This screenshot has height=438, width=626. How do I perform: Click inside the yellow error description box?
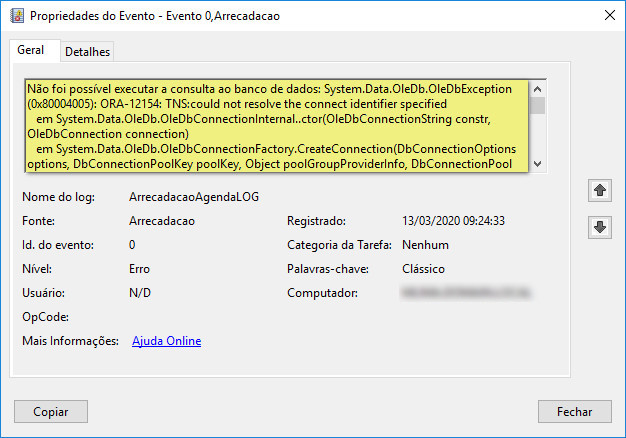click(277, 126)
